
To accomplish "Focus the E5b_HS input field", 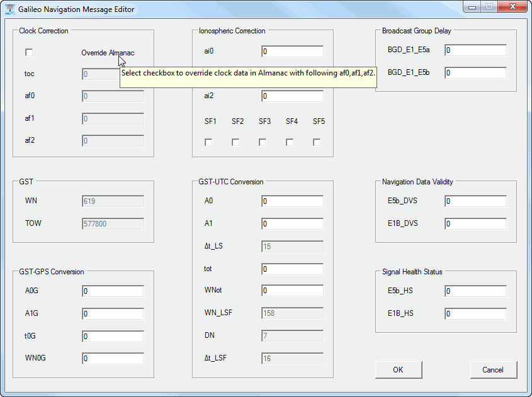I will coord(476,291).
